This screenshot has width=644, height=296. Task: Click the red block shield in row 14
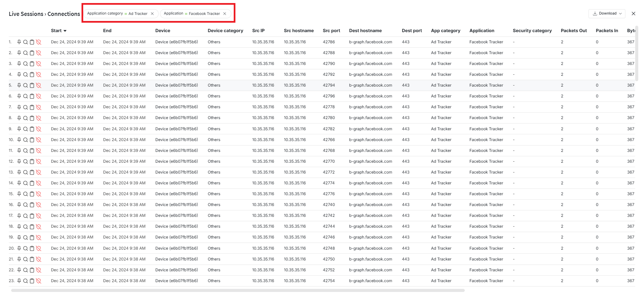(x=39, y=183)
